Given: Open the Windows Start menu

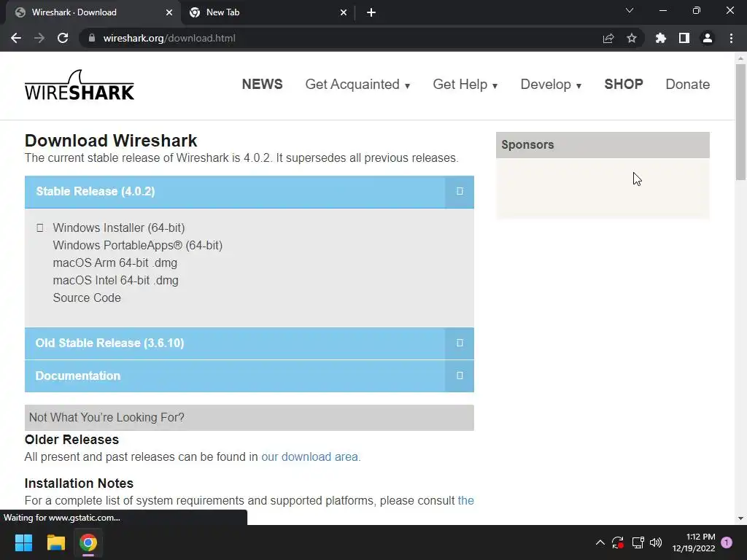Looking at the screenshot, I should (x=23, y=542).
